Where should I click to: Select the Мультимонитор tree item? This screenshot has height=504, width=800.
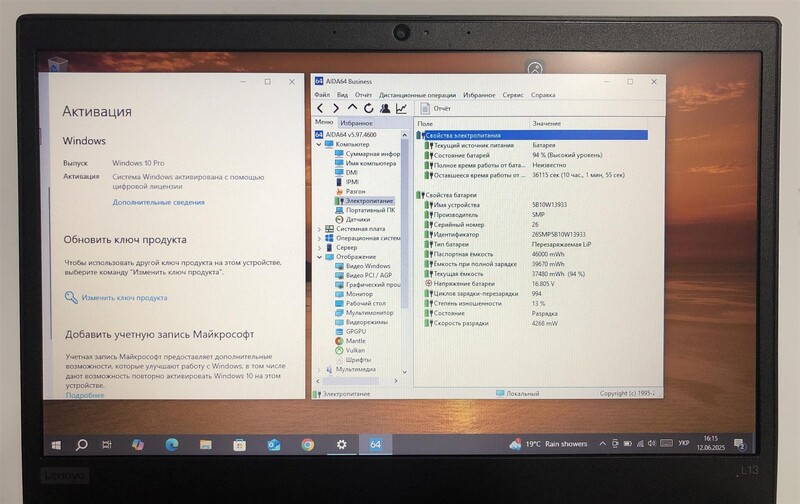click(x=364, y=313)
